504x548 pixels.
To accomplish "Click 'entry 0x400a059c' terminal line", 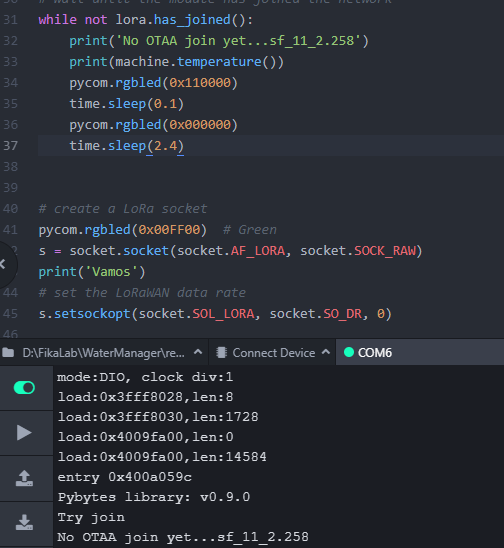I will 124,477.
